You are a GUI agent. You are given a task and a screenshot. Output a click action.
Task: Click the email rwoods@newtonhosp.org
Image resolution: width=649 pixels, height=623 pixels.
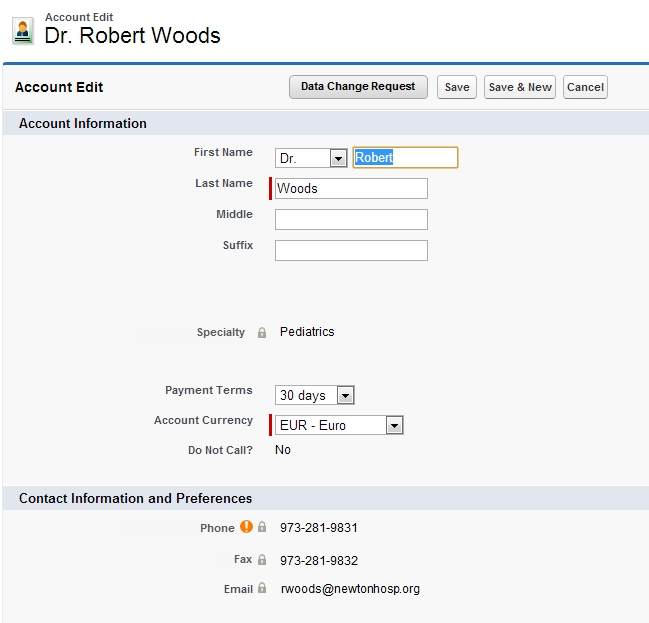[350, 589]
